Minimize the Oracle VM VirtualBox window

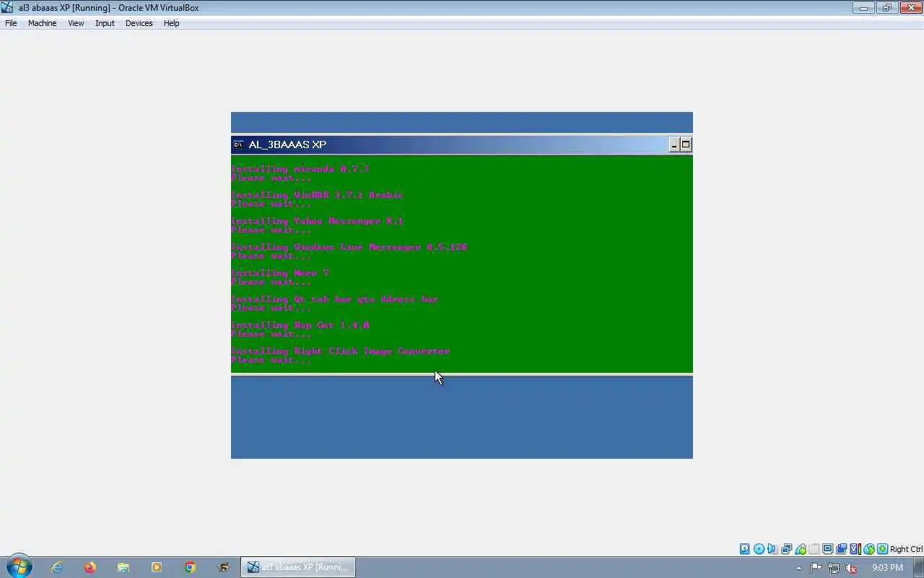(863, 7)
